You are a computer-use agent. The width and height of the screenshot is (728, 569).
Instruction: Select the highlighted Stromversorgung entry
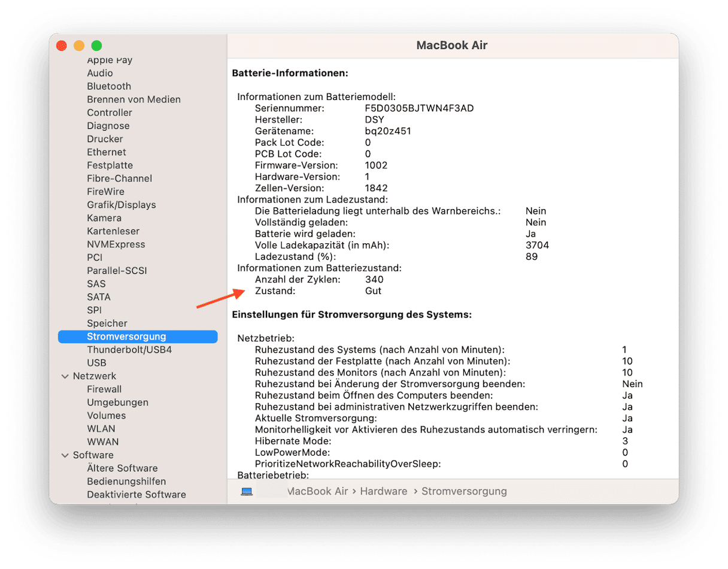(x=138, y=337)
